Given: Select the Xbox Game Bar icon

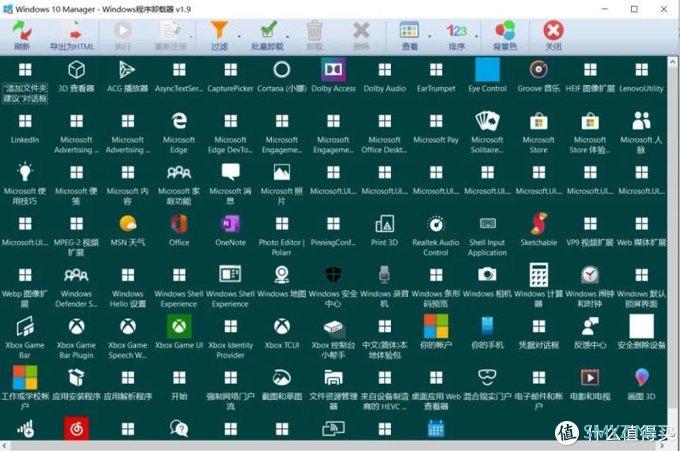Looking at the screenshot, I should 25,326.
